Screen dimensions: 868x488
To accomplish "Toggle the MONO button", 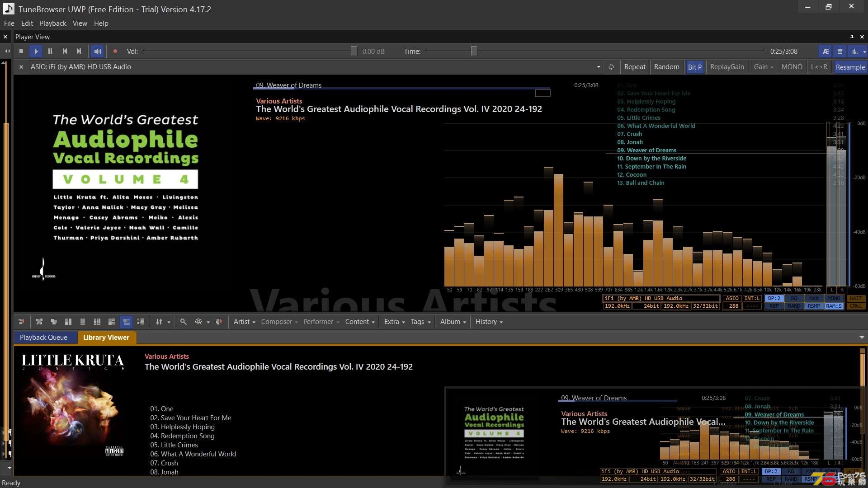I will (792, 67).
